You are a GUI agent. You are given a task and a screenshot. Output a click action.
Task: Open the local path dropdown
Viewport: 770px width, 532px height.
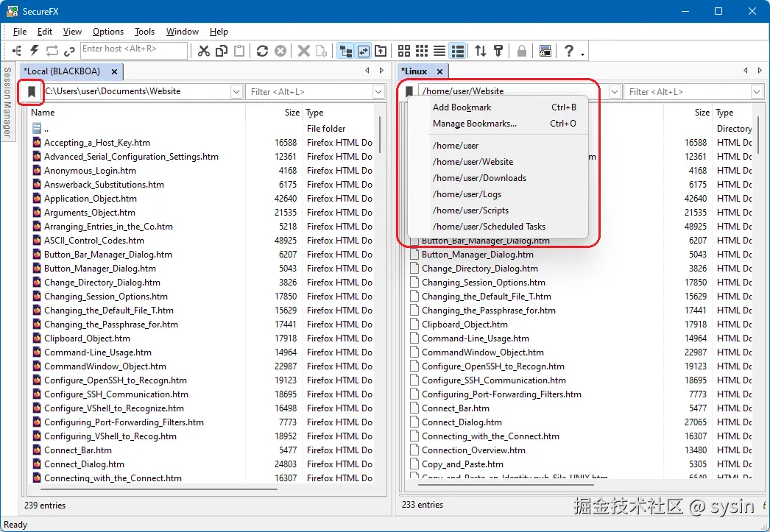point(236,91)
